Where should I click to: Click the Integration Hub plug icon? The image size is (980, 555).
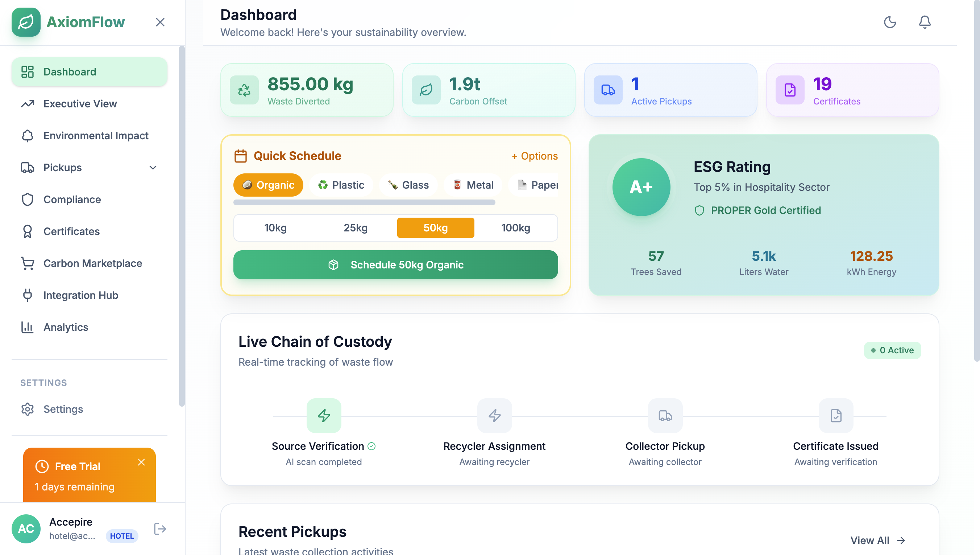click(28, 295)
